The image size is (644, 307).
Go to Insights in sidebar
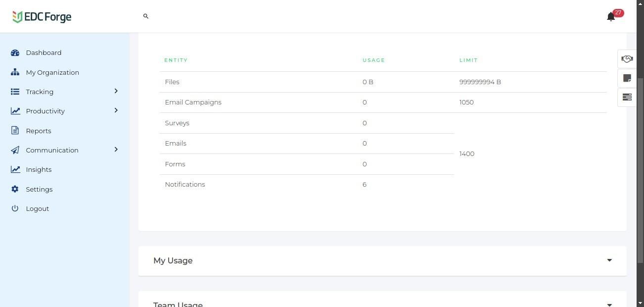point(39,169)
